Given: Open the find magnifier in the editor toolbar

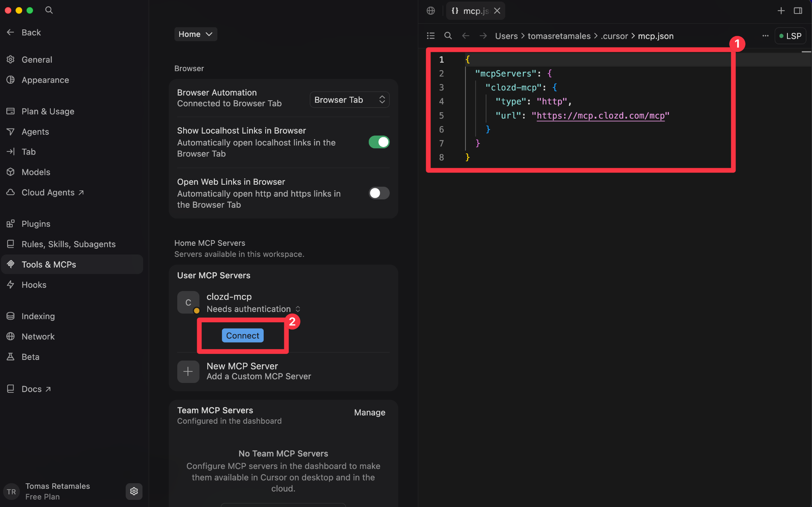Looking at the screenshot, I should [448, 36].
